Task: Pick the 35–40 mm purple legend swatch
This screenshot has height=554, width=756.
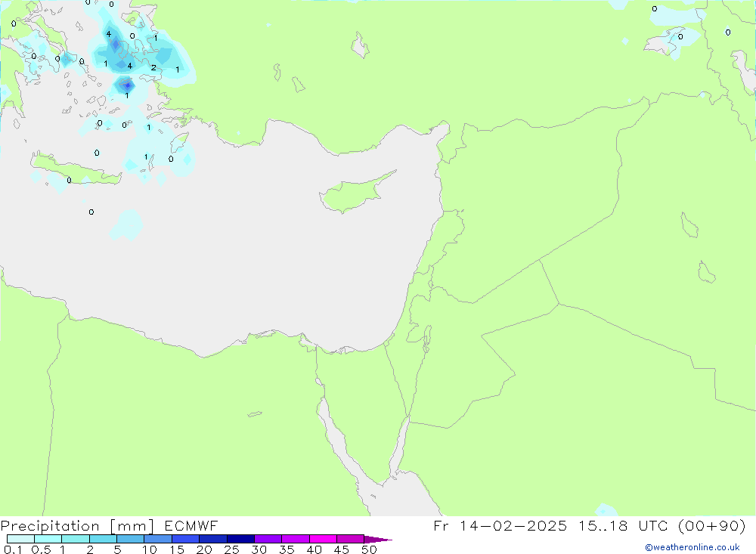Action: [295, 539]
